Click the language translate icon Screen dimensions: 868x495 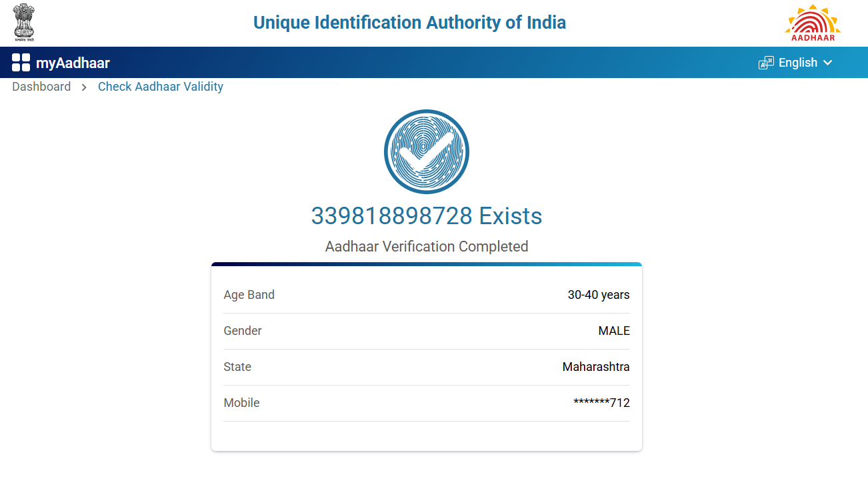click(x=766, y=63)
